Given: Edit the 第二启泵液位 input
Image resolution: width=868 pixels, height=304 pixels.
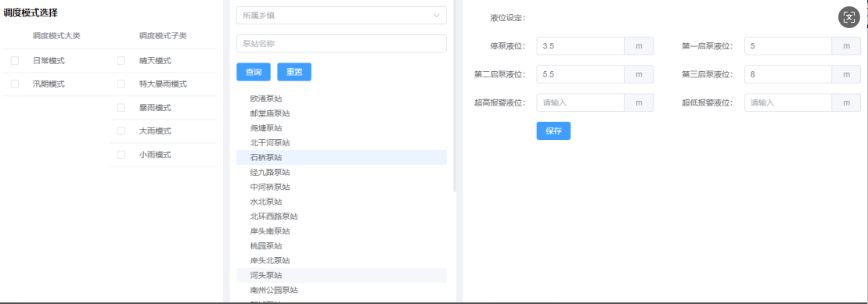Looking at the screenshot, I should click(581, 74).
